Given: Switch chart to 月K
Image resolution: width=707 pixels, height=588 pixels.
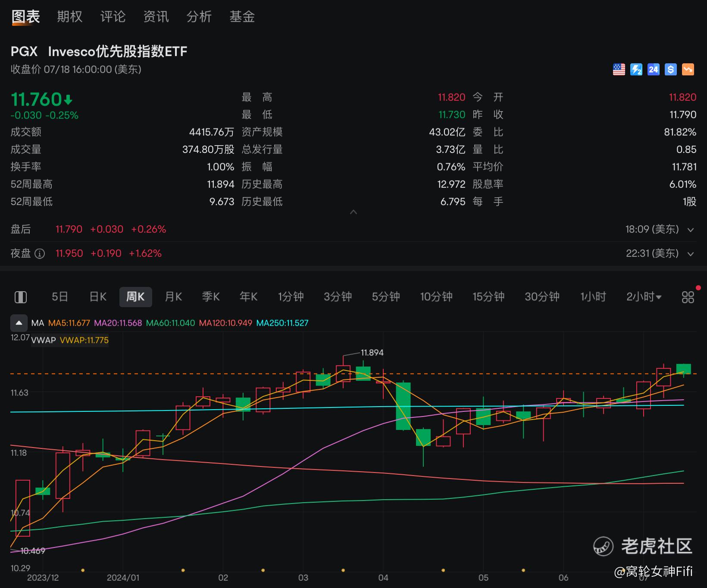Looking at the screenshot, I should [173, 297].
